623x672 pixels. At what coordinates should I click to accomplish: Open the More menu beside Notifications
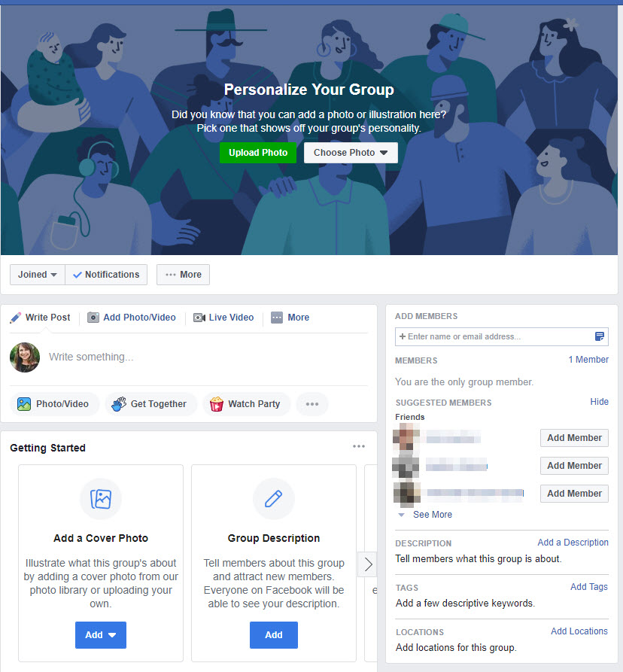point(183,275)
